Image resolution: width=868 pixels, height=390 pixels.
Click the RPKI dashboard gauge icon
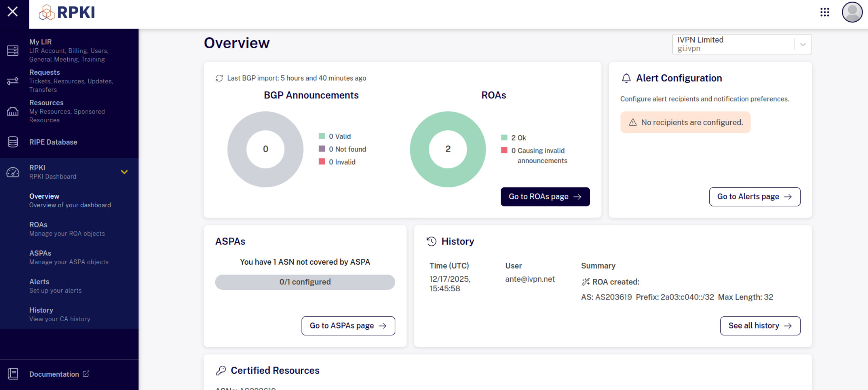point(13,172)
